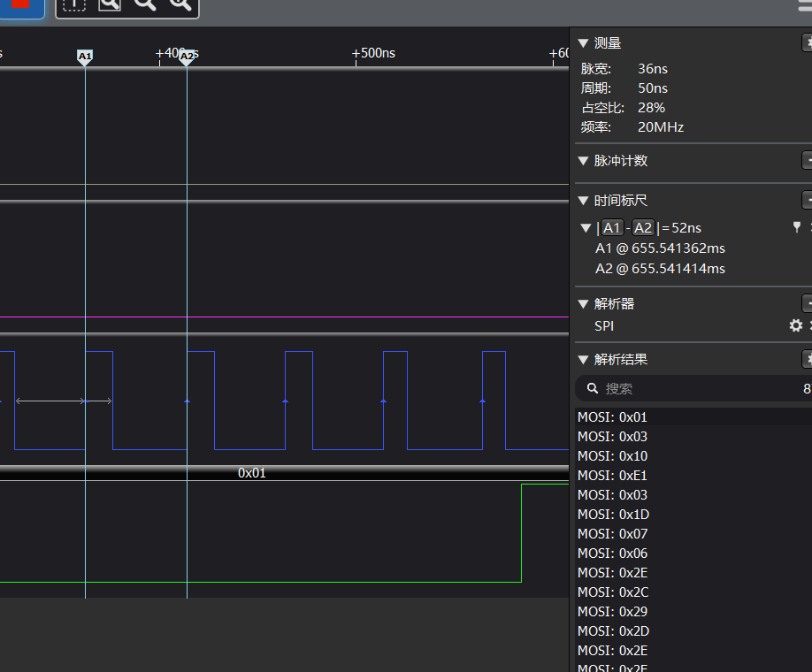The width and height of the screenshot is (812, 672).
Task: Click the add button in 时间标尺 header
Action: pyautogui.click(x=808, y=201)
